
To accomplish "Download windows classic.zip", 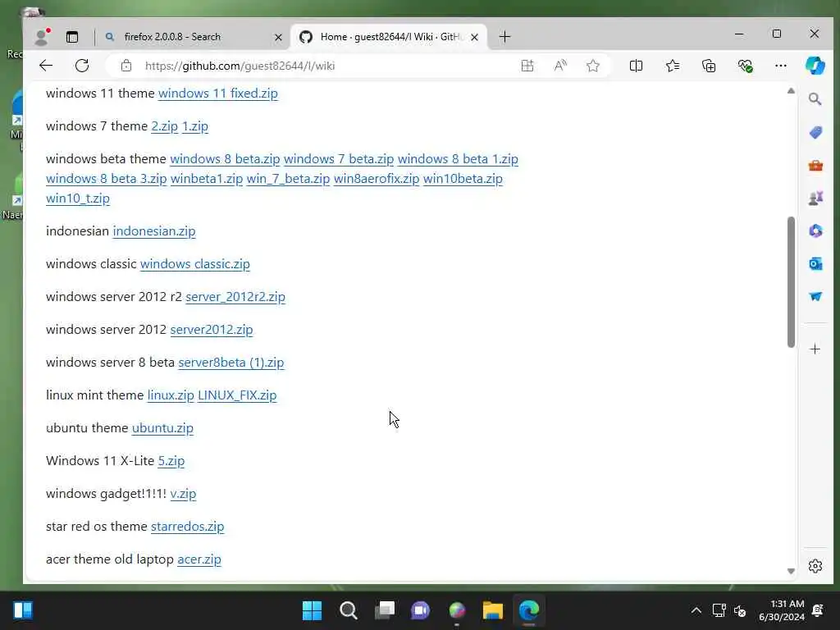I will (x=195, y=264).
